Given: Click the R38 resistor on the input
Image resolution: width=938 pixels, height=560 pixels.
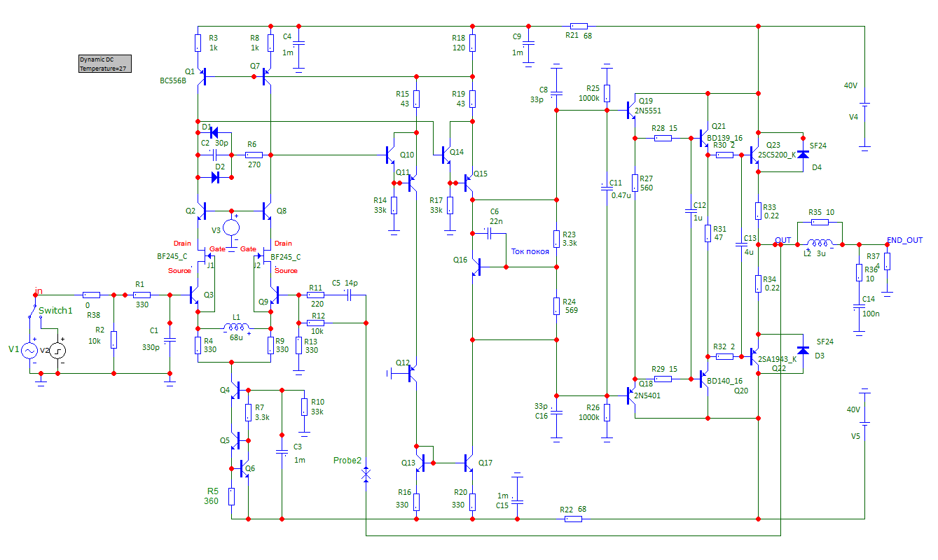Looking at the screenshot, I should tap(92, 295).
